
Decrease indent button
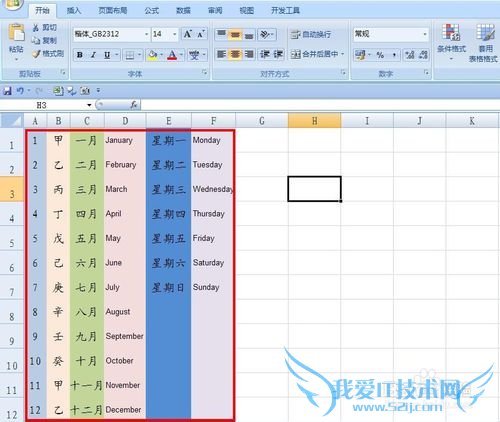coord(265,54)
